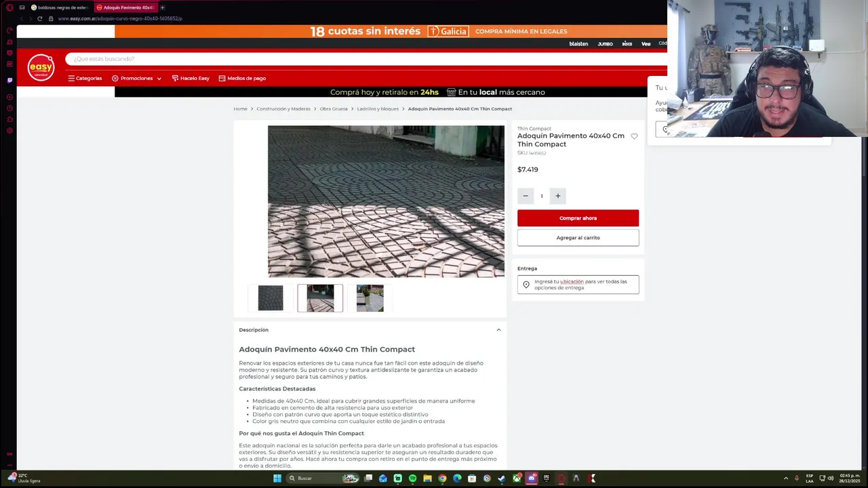Show hidden system tray icons chevron
The height and width of the screenshot is (488, 868).
coord(786,479)
